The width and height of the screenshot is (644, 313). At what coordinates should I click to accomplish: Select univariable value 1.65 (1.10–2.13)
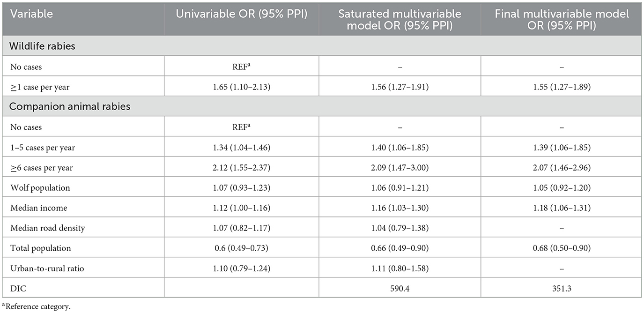coord(242,87)
